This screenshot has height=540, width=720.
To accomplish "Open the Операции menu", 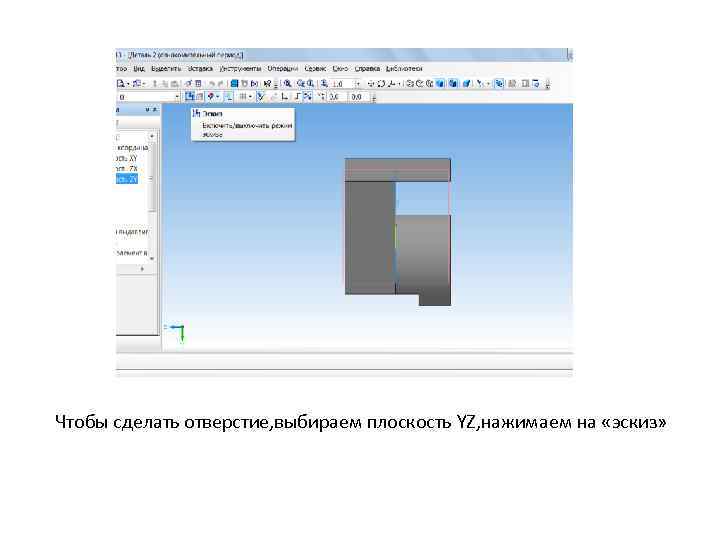I will [283, 68].
